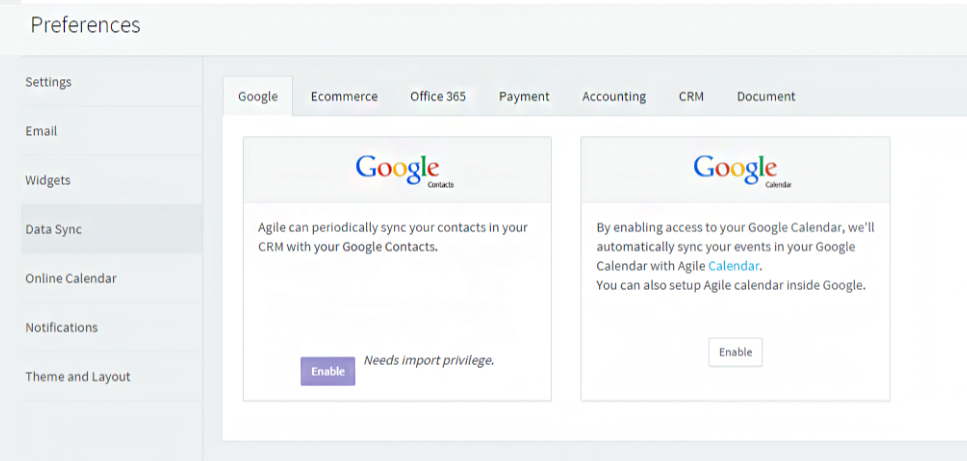Enable Google Contacts sync
967x461 pixels.
point(327,371)
